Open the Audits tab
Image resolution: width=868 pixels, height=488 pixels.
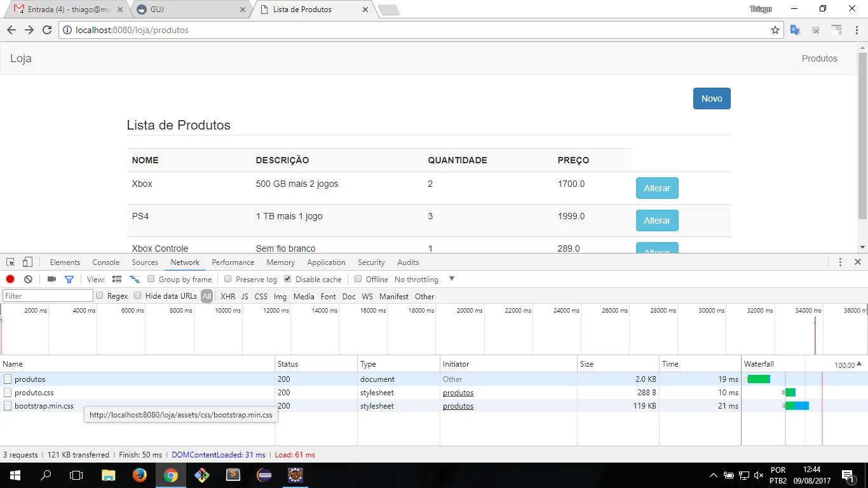pyautogui.click(x=408, y=262)
